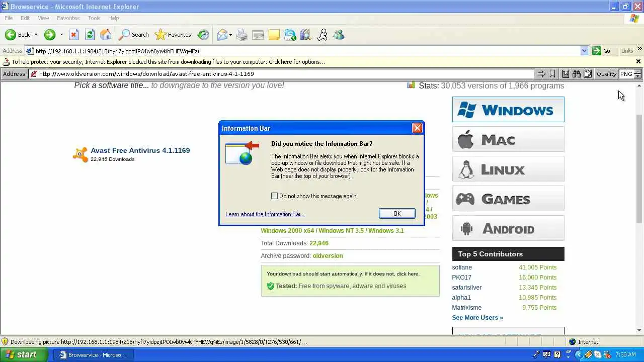Close the yellow Information Bar
Image resolution: width=644 pixels, height=362 pixels.
[638, 62]
